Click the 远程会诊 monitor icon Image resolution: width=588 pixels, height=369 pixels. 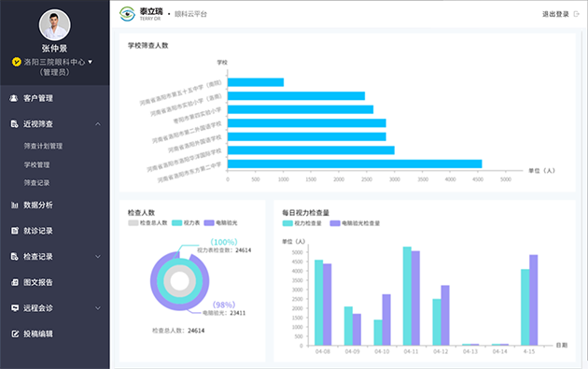pyautogui.click(x=14, y=308)
